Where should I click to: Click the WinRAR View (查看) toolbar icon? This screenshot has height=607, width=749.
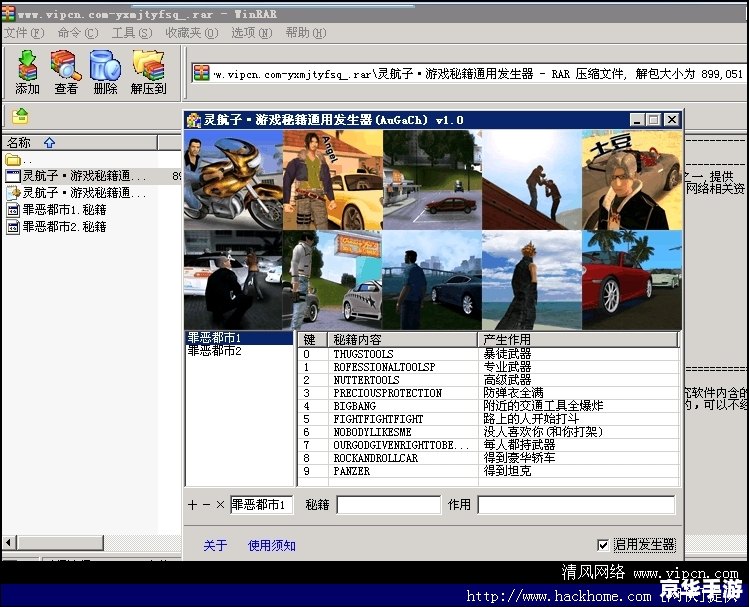tap(65, 72)
